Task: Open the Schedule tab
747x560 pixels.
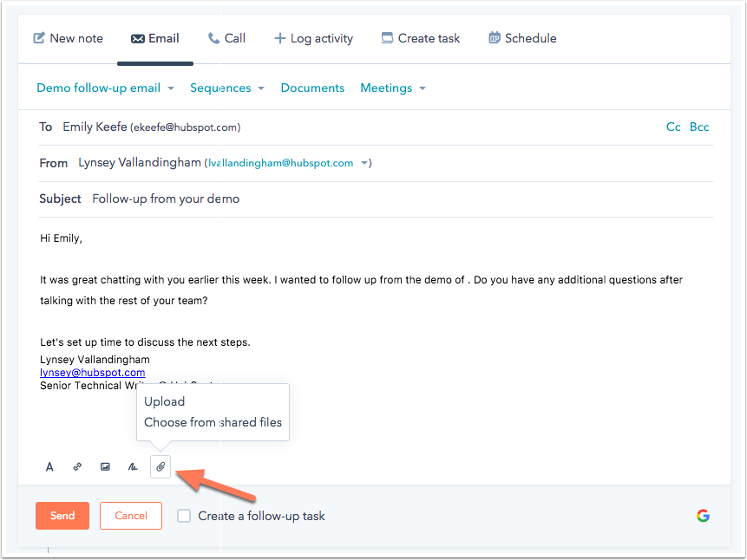Action: [x=522, y=38]
